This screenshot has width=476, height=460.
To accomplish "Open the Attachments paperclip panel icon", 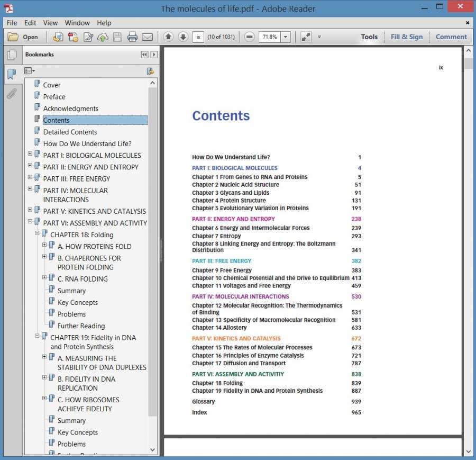I will pos(12,94).
